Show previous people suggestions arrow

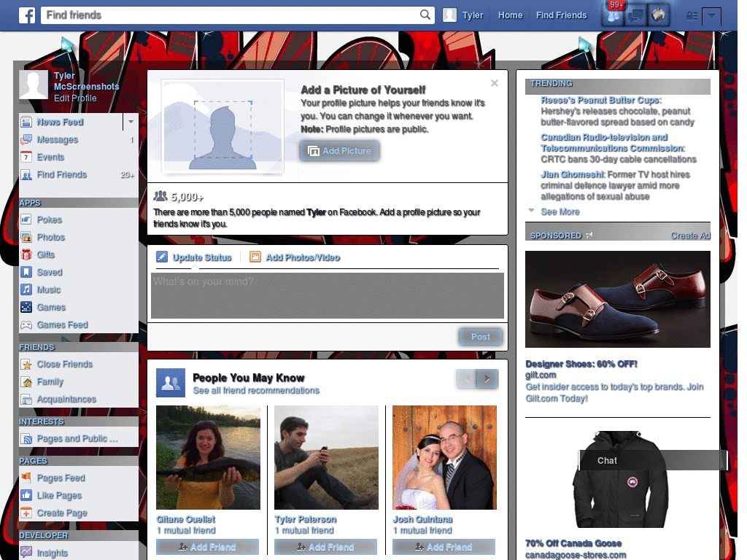coord(467,379)
